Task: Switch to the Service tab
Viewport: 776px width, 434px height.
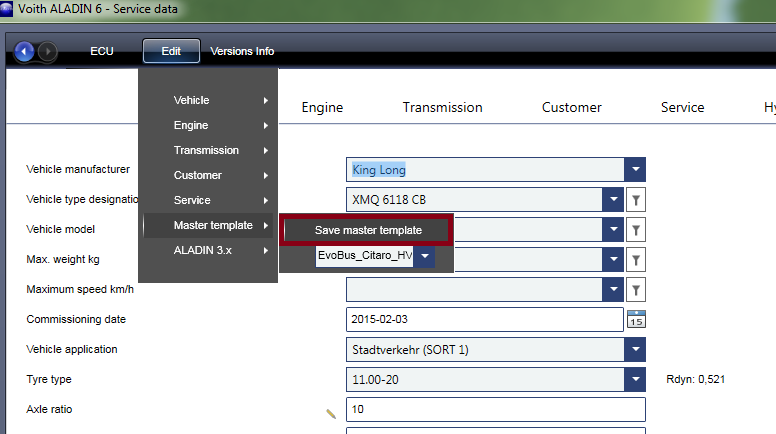Action: click(x=682, y=107)
